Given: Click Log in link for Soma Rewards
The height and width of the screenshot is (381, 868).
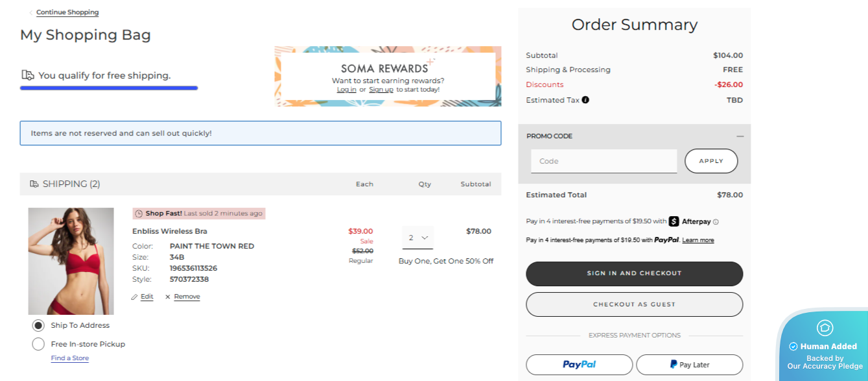Looking at the screenshot, I should coord(346,90).
